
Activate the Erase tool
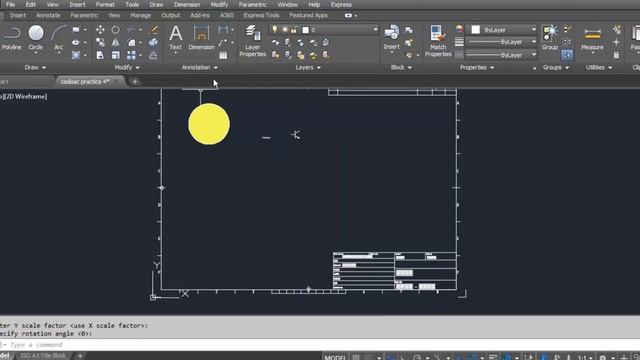pyautogui.click(x=154, y=30)
